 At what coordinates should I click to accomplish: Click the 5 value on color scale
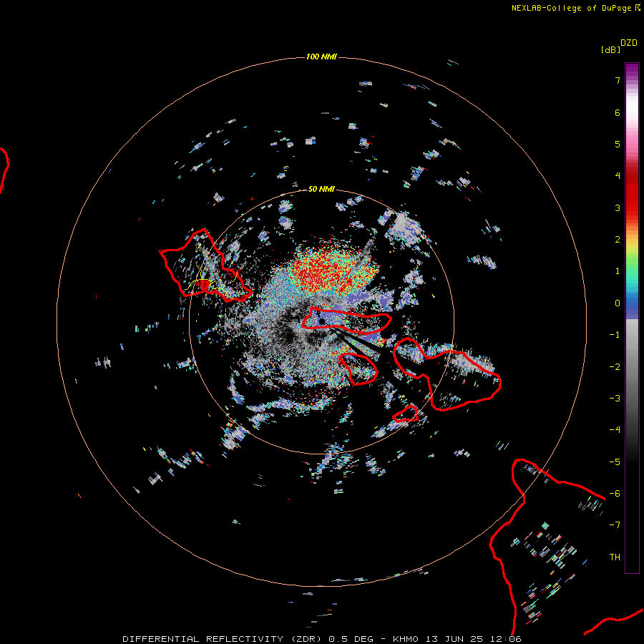click(x=618, y=144)
